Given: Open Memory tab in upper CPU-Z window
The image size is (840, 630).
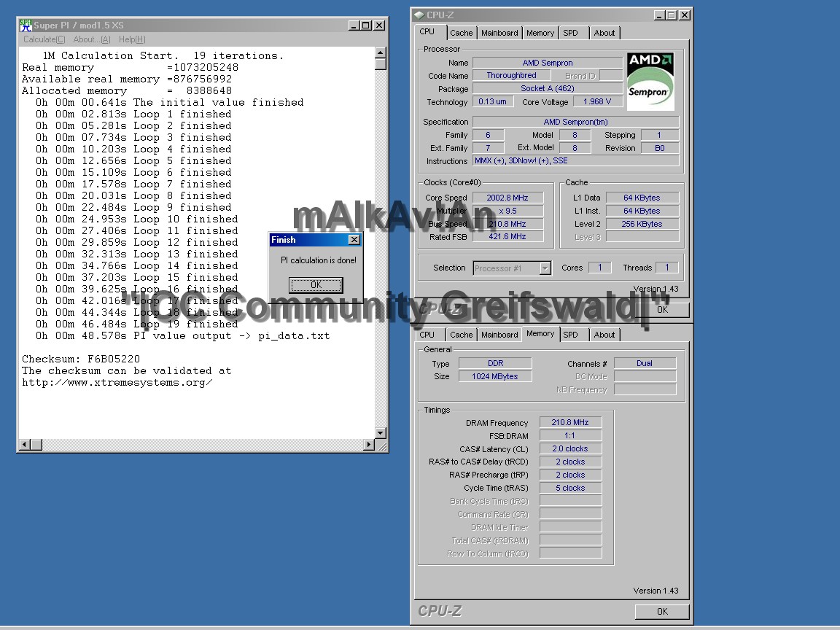Looking at the screenshot, I should click(x=540, y=33).
